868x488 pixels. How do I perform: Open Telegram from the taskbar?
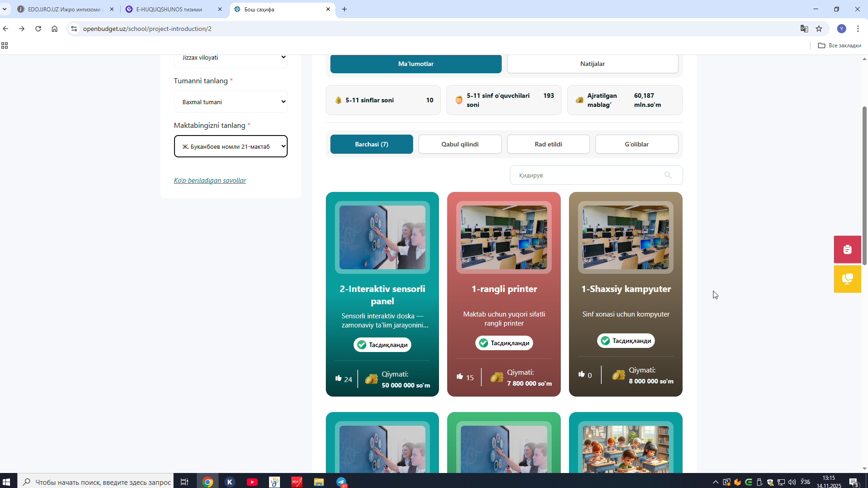[341, 482]
